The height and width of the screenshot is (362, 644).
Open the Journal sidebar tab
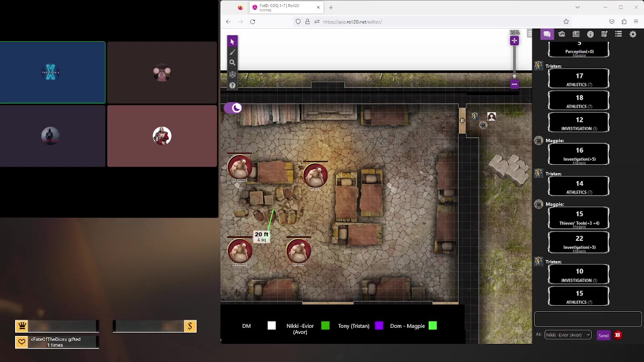[x=576, y=34]
